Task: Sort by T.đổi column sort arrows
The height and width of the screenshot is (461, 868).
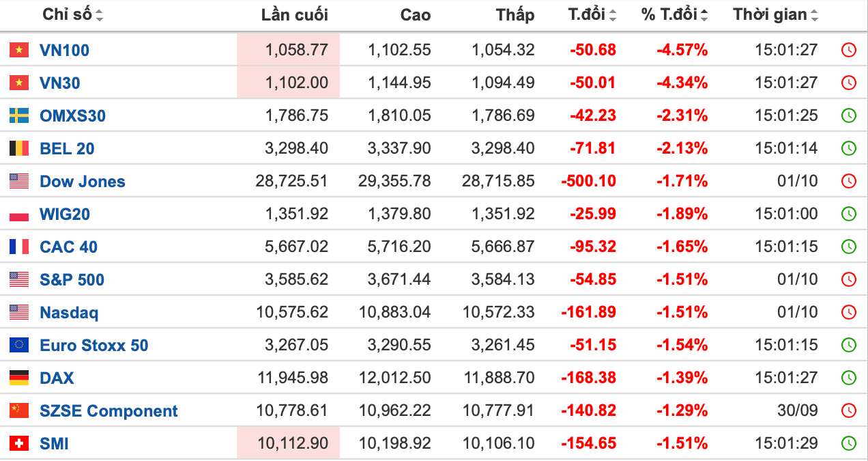Action: point(612,15)
